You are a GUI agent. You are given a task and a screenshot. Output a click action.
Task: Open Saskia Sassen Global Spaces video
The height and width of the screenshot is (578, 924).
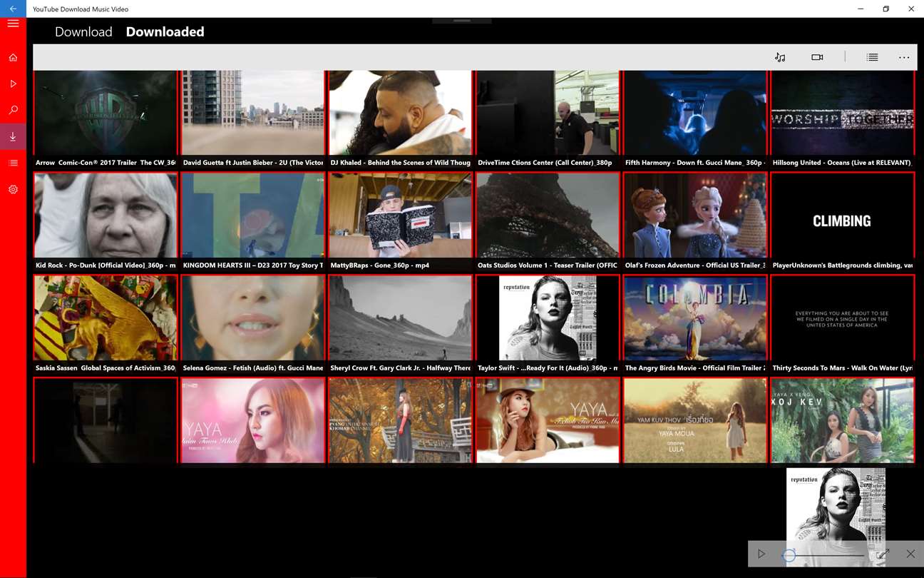click(x=105, y=325)
